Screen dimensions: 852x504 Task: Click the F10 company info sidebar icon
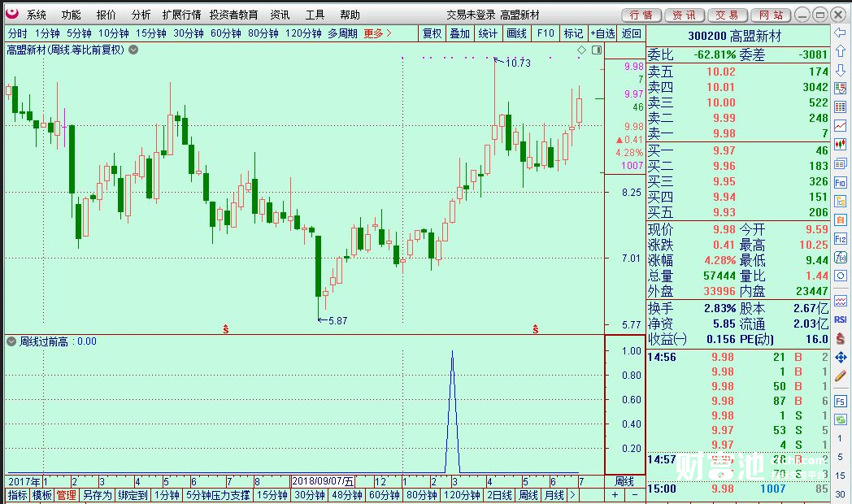841,182
